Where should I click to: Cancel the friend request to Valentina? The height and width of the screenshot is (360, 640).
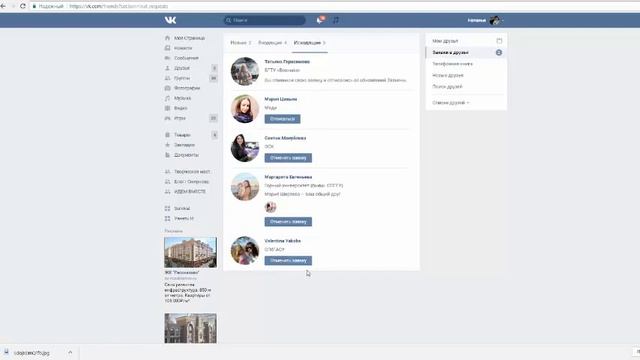[x=288, y=261]
